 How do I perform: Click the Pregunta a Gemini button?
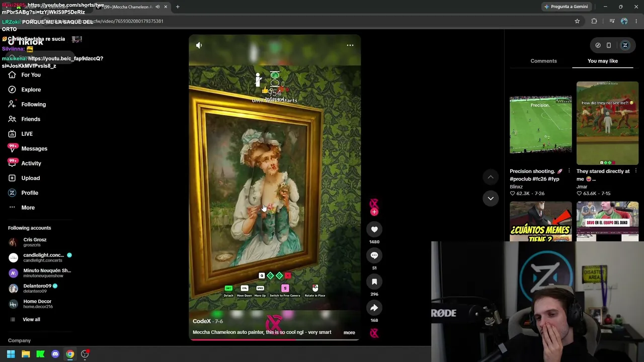point(566,7)
